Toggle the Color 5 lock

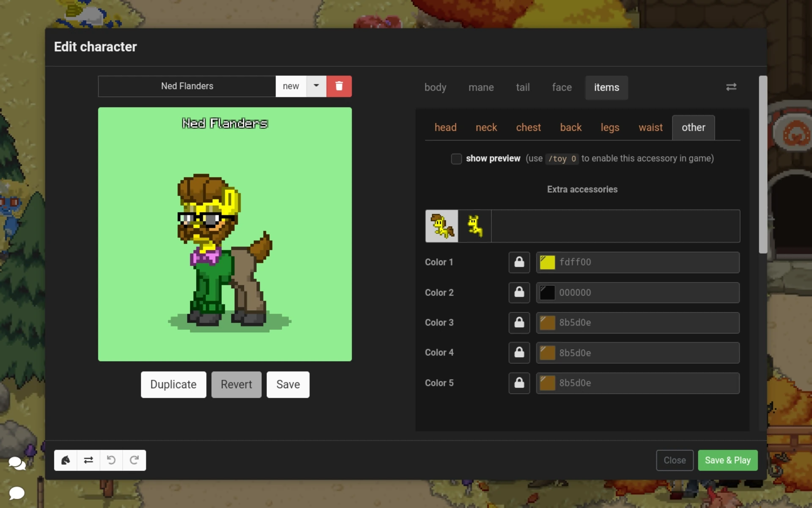519,383
